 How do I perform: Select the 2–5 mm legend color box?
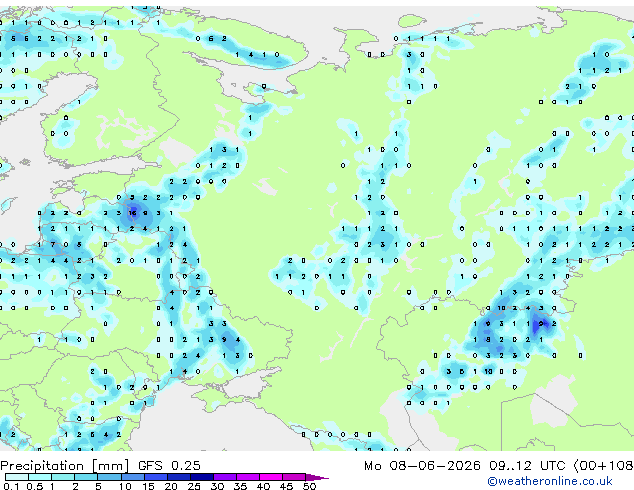86,477
